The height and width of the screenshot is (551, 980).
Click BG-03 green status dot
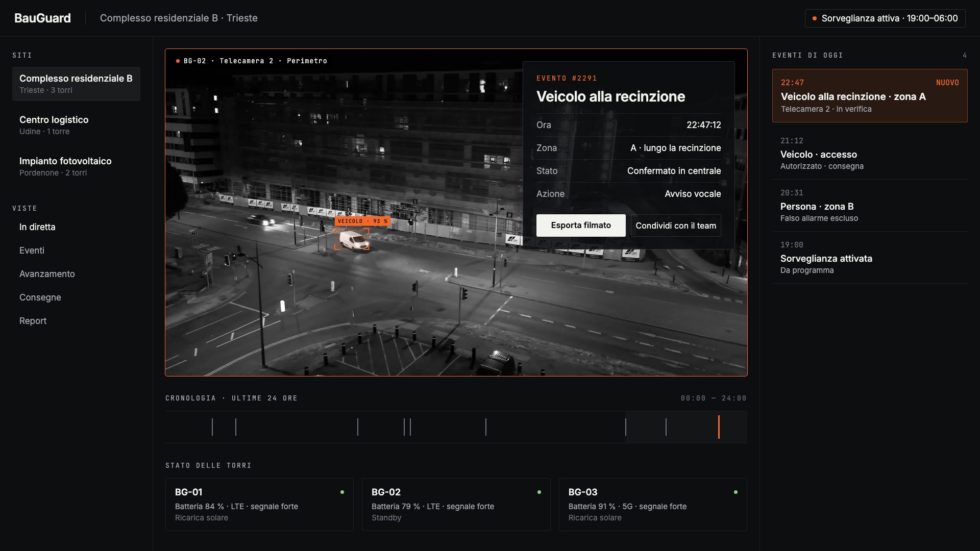tap(736, 492)
